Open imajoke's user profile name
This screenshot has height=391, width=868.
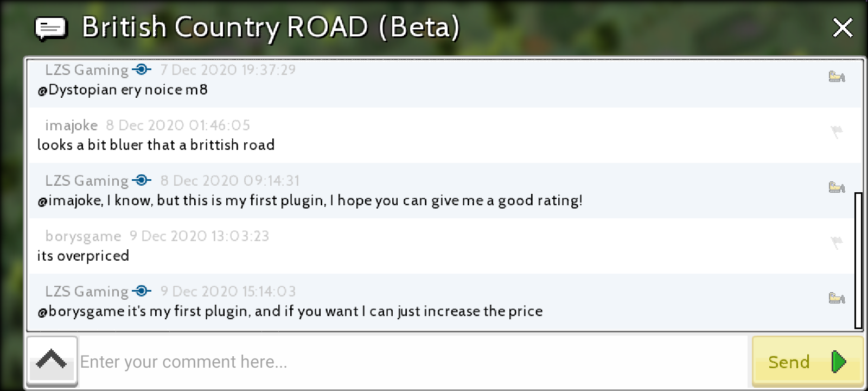point(71,125)
